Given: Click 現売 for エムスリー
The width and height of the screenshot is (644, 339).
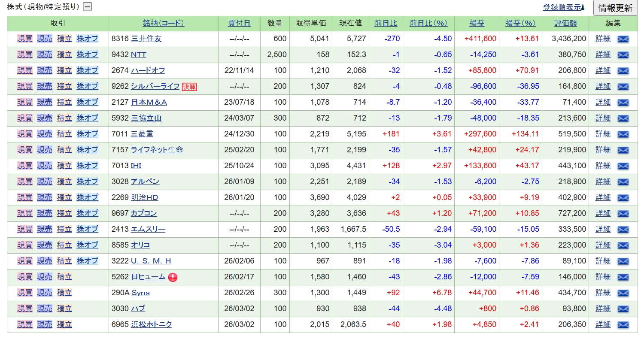Looking at the screenshot, I should 44,229.
